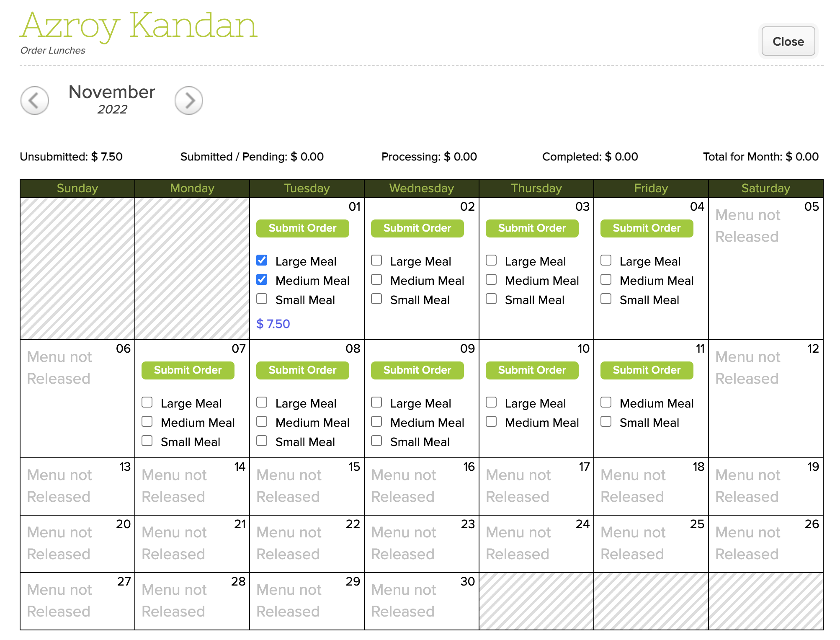Submit the order for November 03

click(532, 228)
